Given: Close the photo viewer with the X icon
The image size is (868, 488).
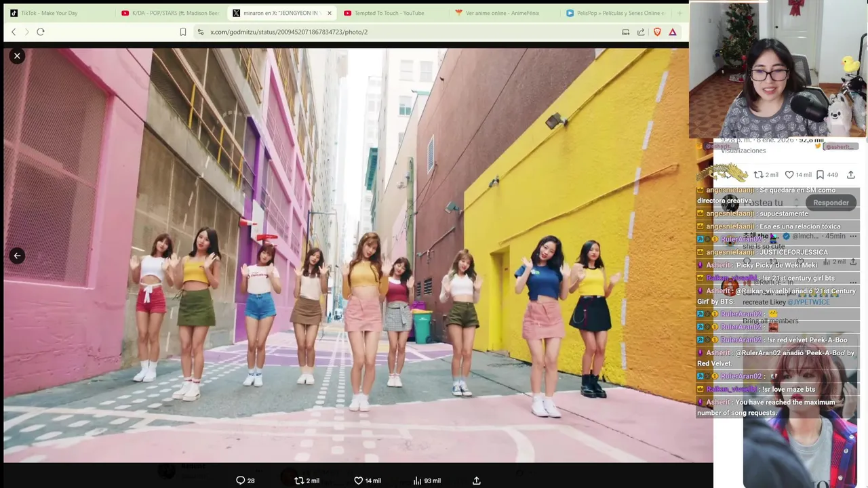Looking at the screenshot, I should coord(17,56).
